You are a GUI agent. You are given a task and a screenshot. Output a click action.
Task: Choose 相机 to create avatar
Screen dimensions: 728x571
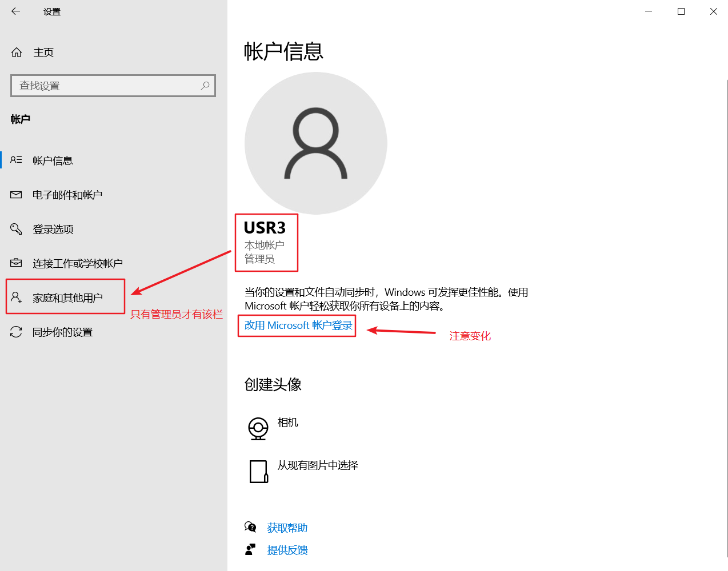pyautogui.click(x=288, y=423)
